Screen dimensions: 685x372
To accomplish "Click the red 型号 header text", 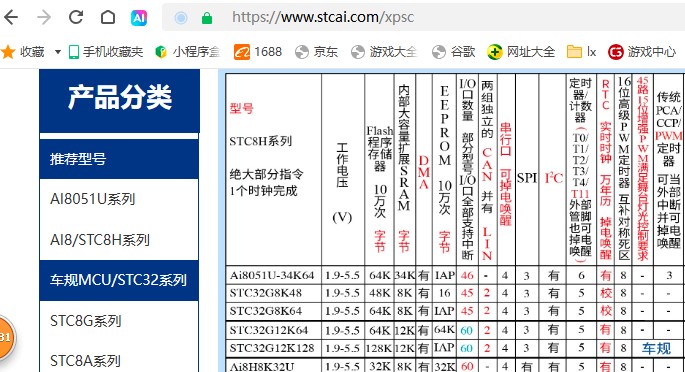I will [242, 109].
